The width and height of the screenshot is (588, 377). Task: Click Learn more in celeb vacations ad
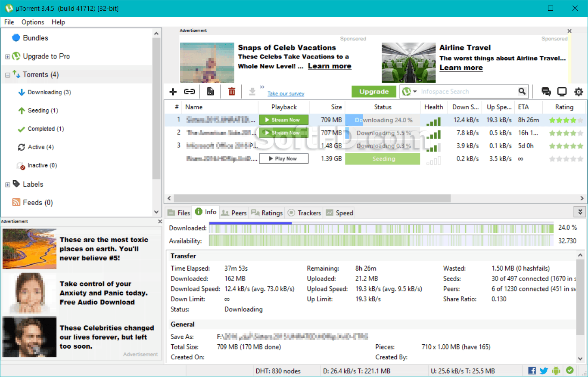(330, 66)
